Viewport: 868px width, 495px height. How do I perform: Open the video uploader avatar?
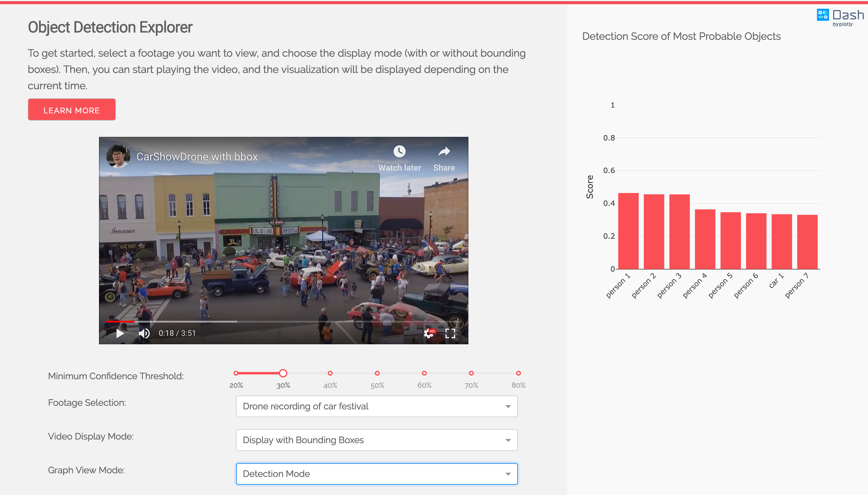pos(118,156)
